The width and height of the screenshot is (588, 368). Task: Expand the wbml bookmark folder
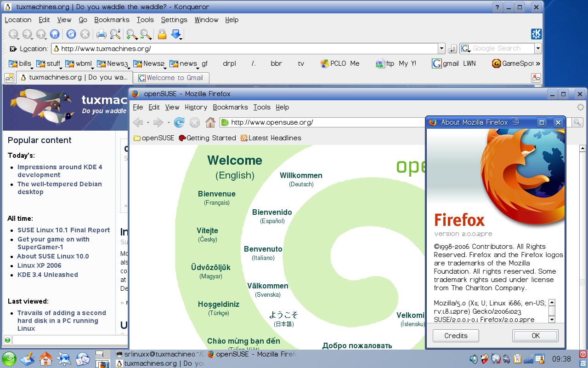(79, 63)
